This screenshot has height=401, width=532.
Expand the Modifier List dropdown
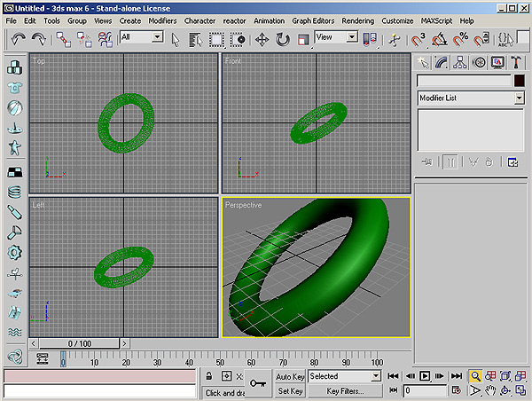(519, 98)
